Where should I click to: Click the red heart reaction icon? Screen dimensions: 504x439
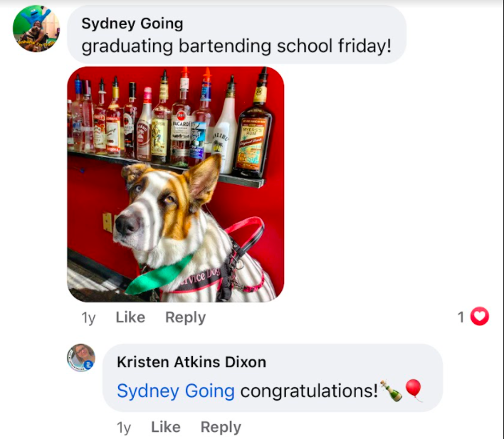(x=480, y=316)
